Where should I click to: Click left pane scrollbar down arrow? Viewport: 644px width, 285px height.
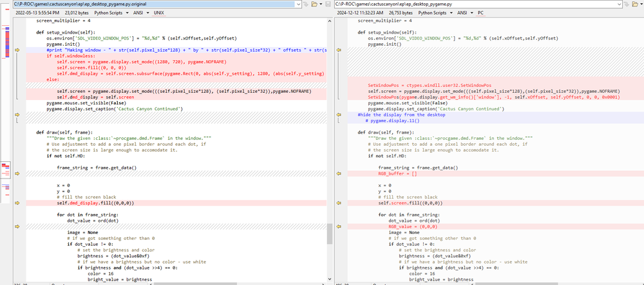click(329, 279)
